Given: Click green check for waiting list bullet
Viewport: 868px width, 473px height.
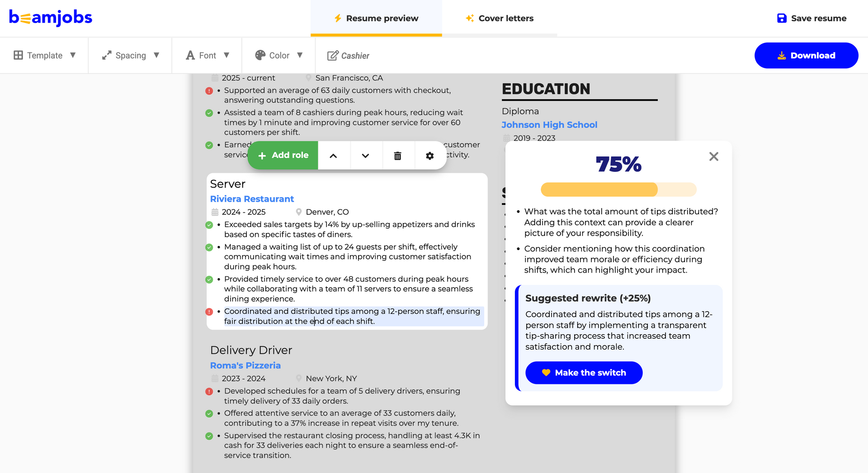Looking at the screenshot, I should 209,247.
